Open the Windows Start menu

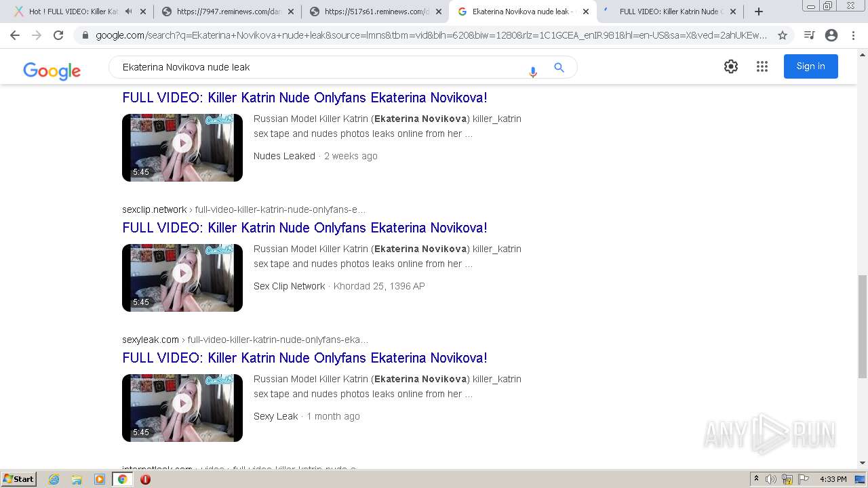coord(19,479)
